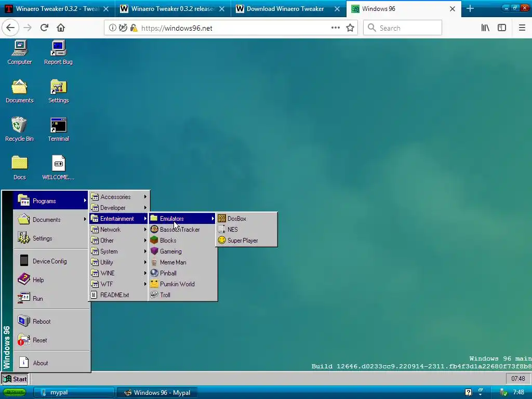Image resolution: width=532 pixels, height=399 pixels.
Task: Expand the Developer submenu
Action: (x=119, y=208)
